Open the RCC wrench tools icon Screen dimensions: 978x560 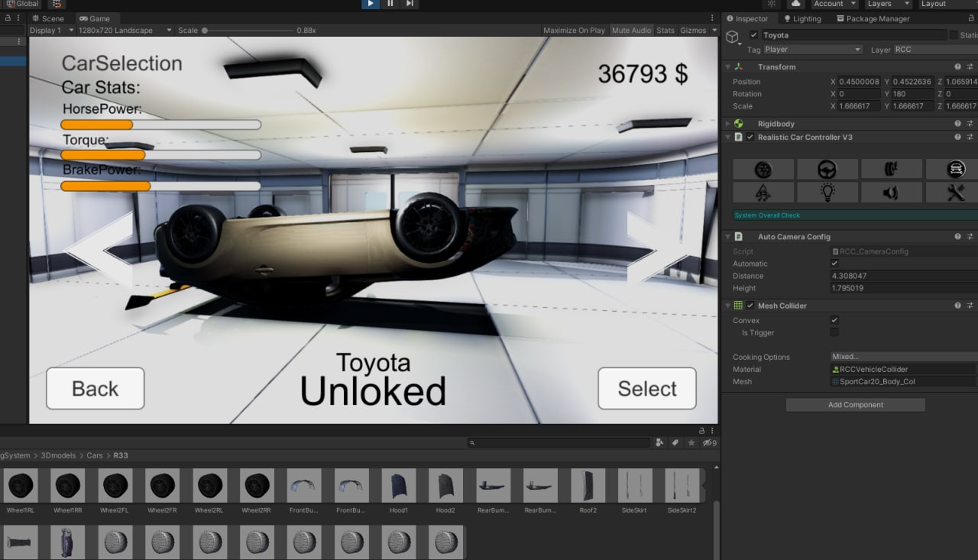click(x=955, y=192)
